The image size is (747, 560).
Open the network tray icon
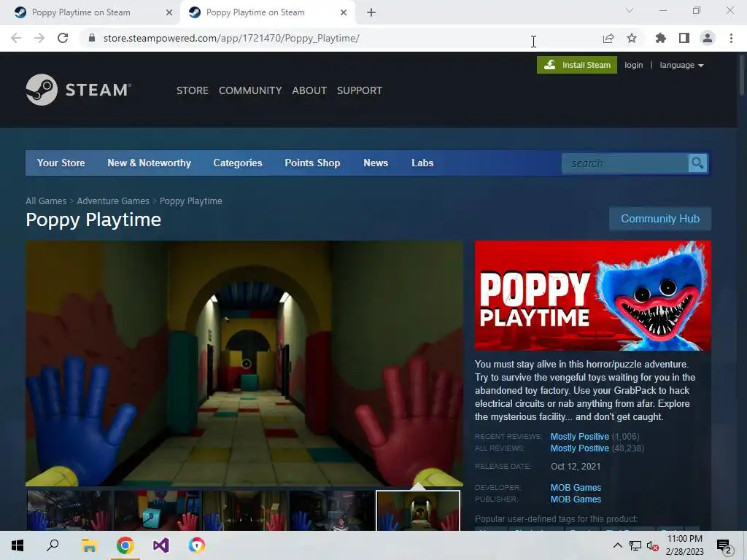[635, 545]
